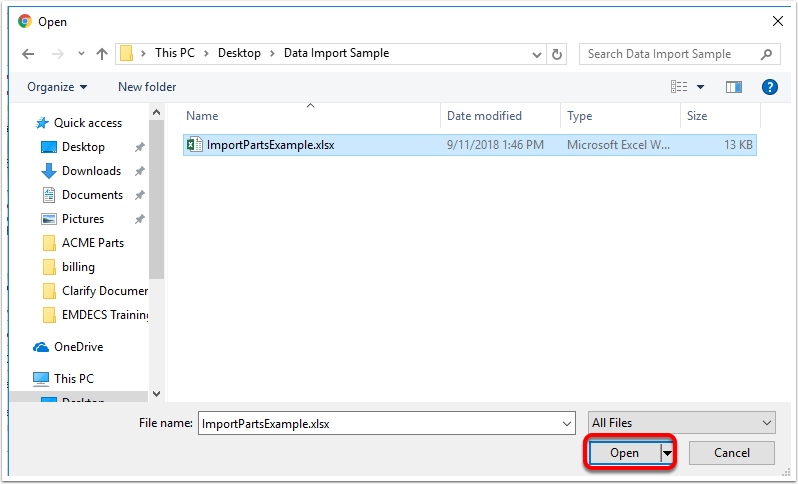This screenshot has height=484, width=798.
Task: Open the Clarify Documents folder
Action: click(x=105, y=291)
